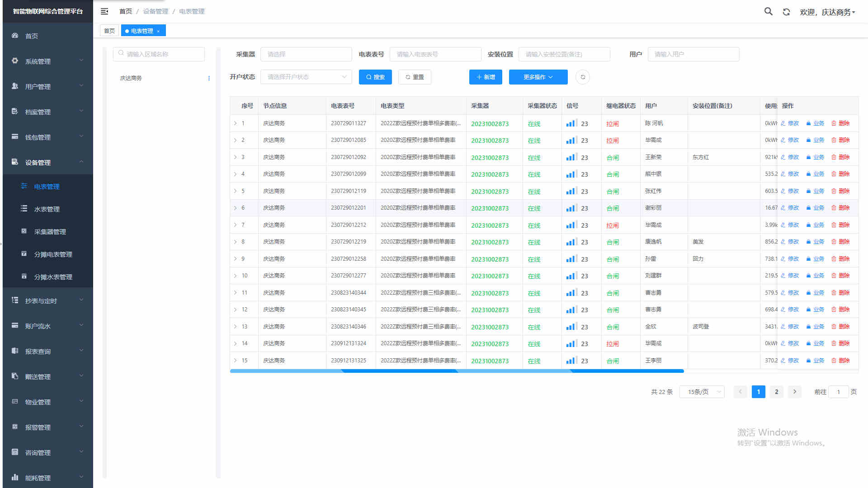Screen dimensions: 868x488
Task: Click the circular refresh table icon
Action: (583, 77)
